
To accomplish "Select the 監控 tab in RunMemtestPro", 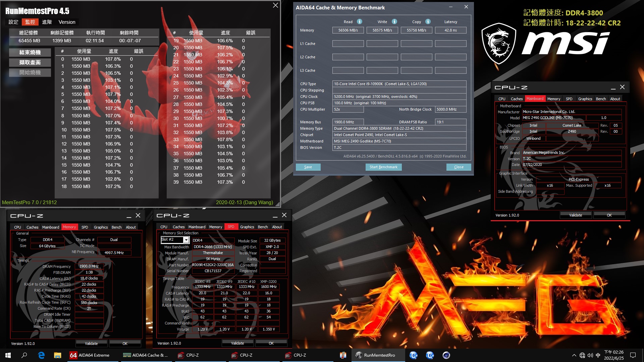I will click(30, 22).
